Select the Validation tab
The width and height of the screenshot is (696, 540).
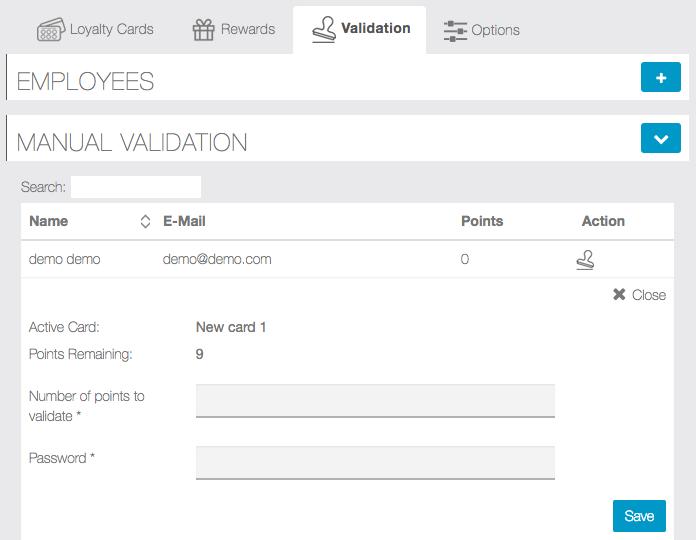point(360,29)
